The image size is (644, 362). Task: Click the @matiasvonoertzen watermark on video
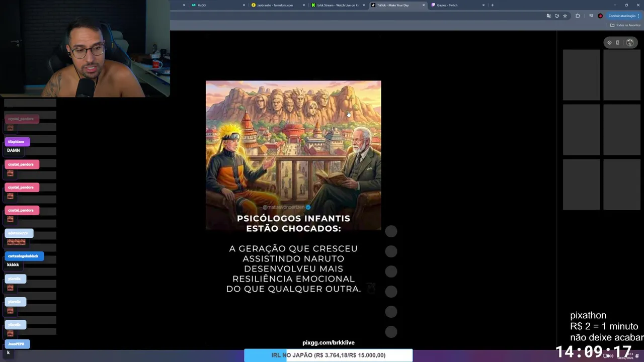pos(286,207)
